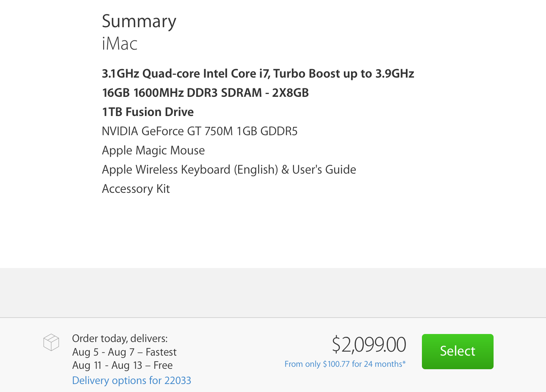Click the Apple Magic Mouse item

(x=153, y=150)
